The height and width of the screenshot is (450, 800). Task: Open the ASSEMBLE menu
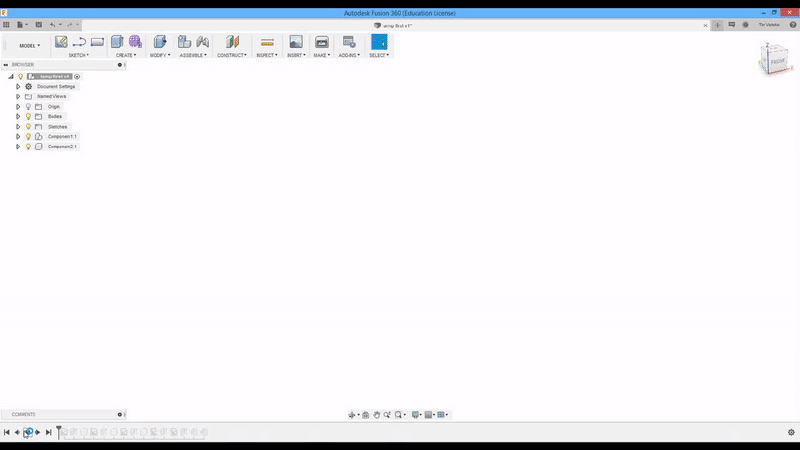pos(193,55)
